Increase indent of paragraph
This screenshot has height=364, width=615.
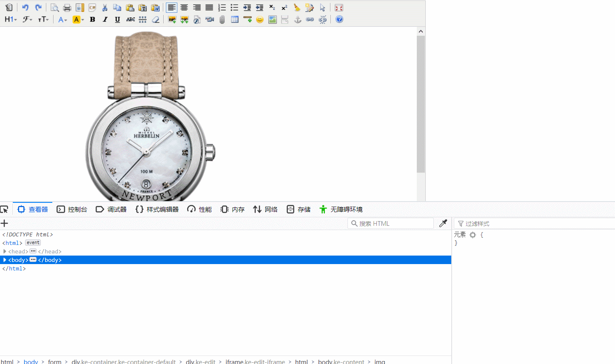coord(247,8)
